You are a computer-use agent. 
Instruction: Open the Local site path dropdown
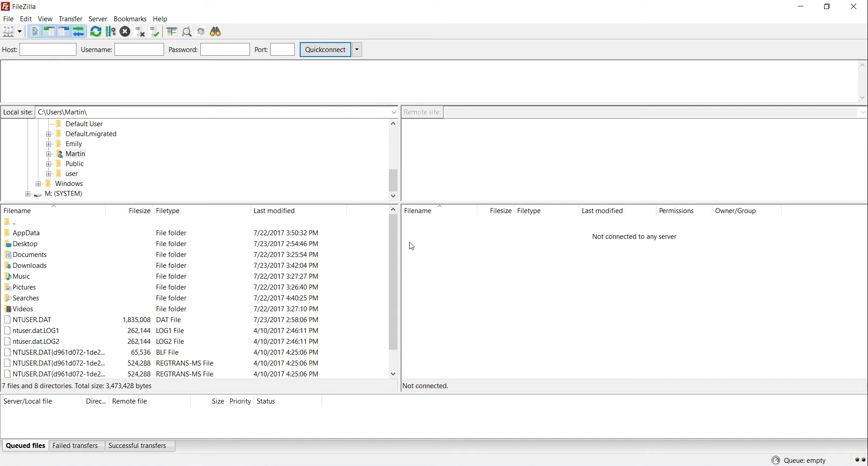394,112
